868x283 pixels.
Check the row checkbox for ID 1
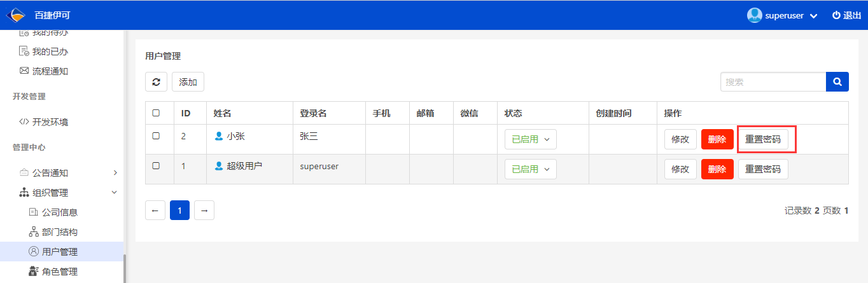[x=156, y=165]
